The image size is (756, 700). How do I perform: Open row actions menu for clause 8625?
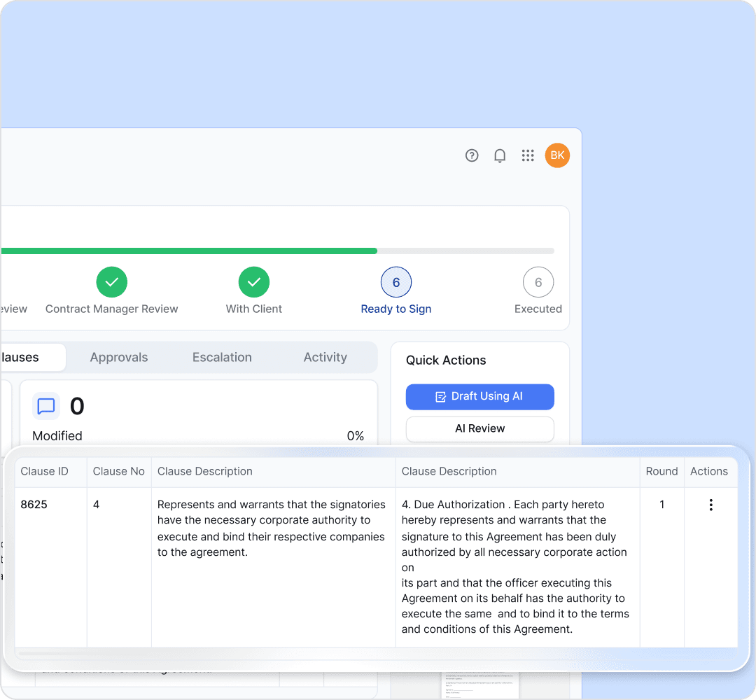710,505
